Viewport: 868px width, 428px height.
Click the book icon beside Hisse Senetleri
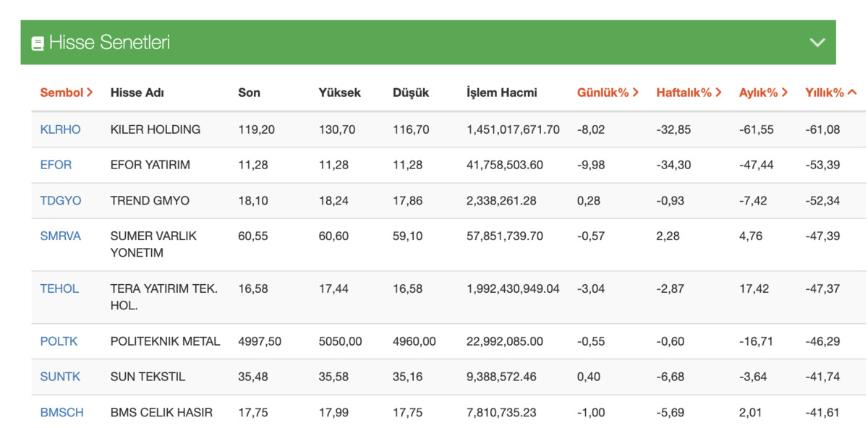coord(38,43)
